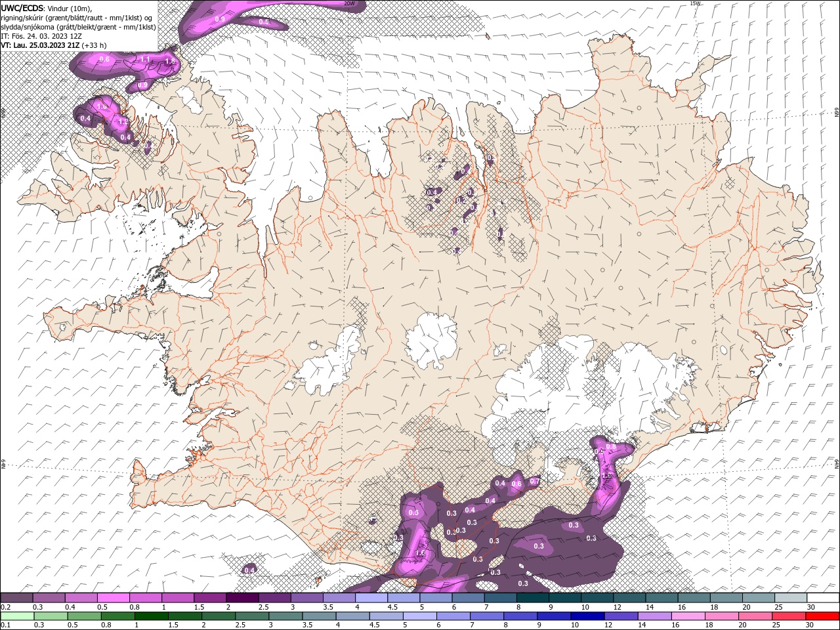The height and width of the screenshot is (630, 840).
Task: Click the UWC/ECDS title heading
Action: (x=22, y=7)
